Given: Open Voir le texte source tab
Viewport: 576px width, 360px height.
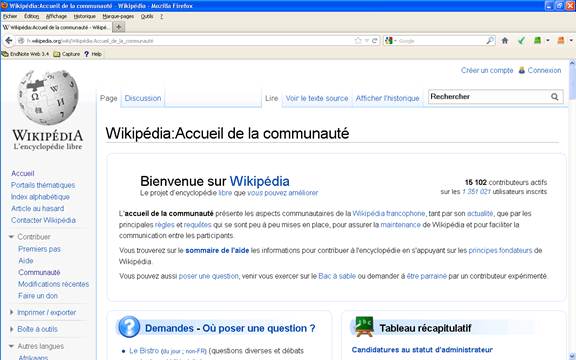Looking at the screenshot, I should pos(317,98).
